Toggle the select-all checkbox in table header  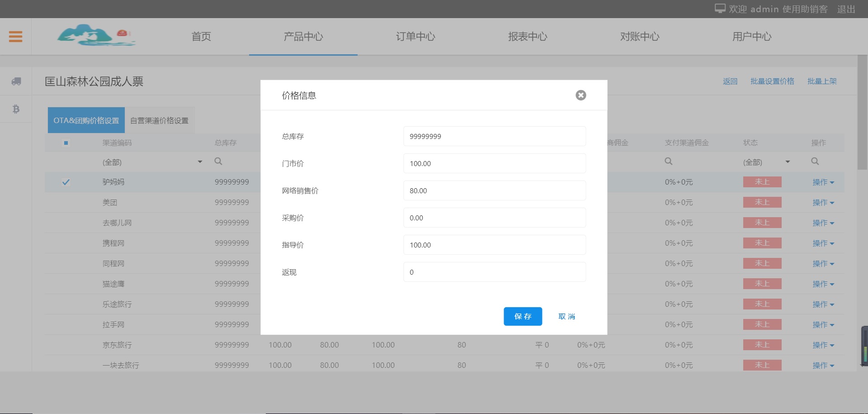click(x=66, y=143)
